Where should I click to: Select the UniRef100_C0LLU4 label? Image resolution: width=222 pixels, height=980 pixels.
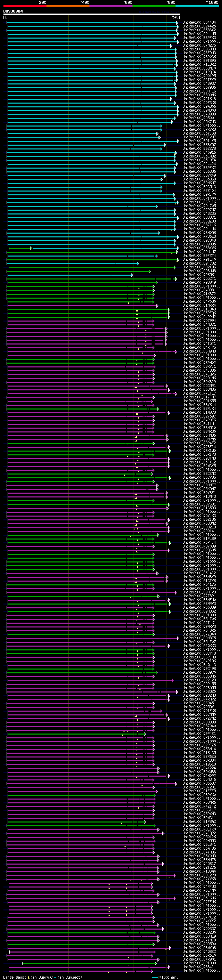pyautogui.click(x=199, y=229)
